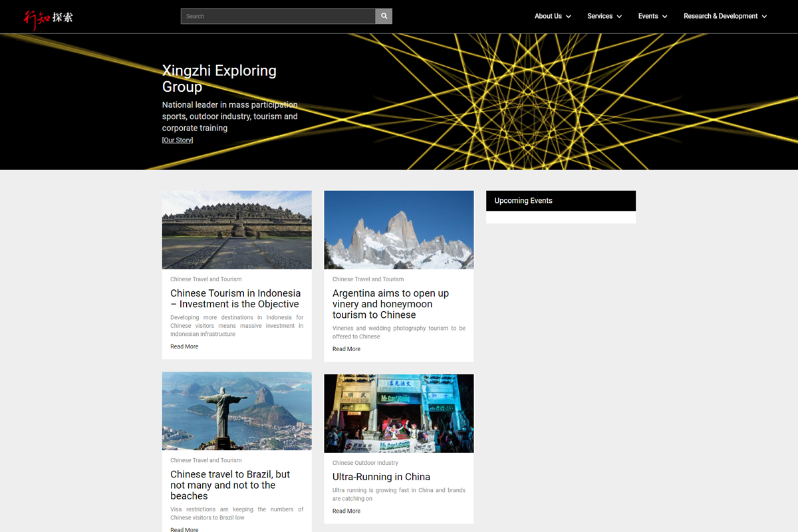Open the Indonesia temple article thumbnail
The height and width of the screenshot is (532, 798).
tap(237, 230)
